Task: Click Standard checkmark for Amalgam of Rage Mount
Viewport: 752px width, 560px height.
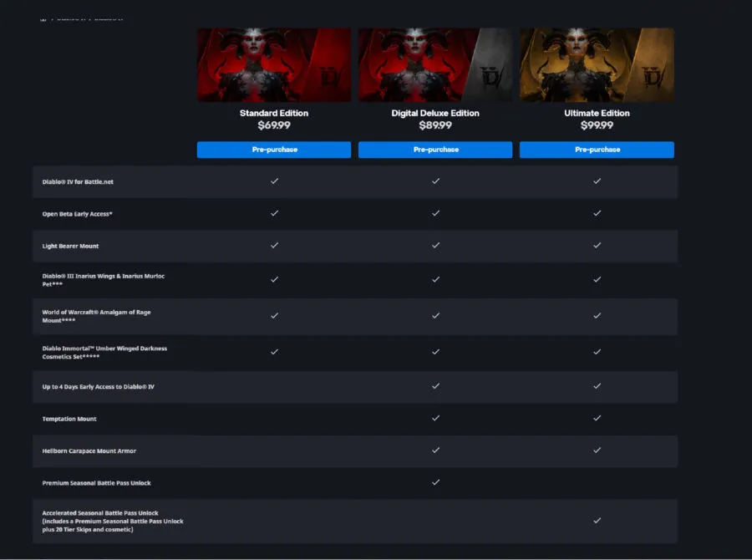Action: [273, 316]
